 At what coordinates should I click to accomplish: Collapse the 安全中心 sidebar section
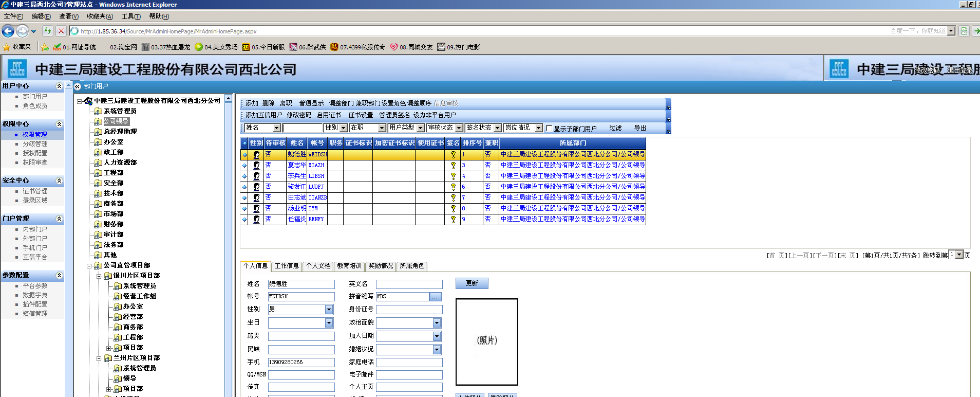click(x=59, y=181)
